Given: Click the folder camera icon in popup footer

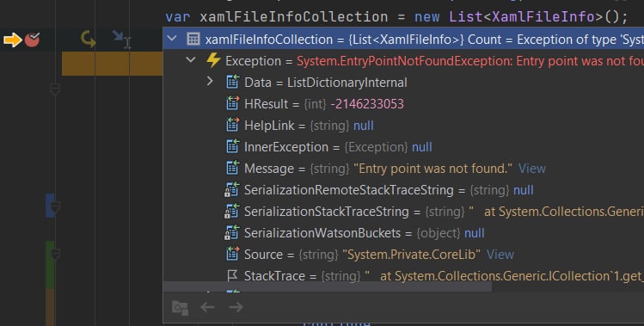Looking at the screenshot, I should click(180, 307).
